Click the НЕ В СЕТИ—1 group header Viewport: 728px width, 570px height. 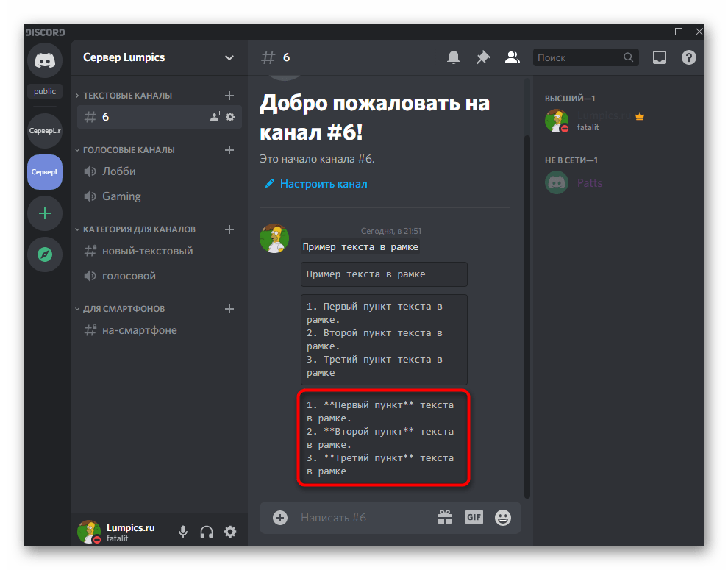(x=571, y=160)
